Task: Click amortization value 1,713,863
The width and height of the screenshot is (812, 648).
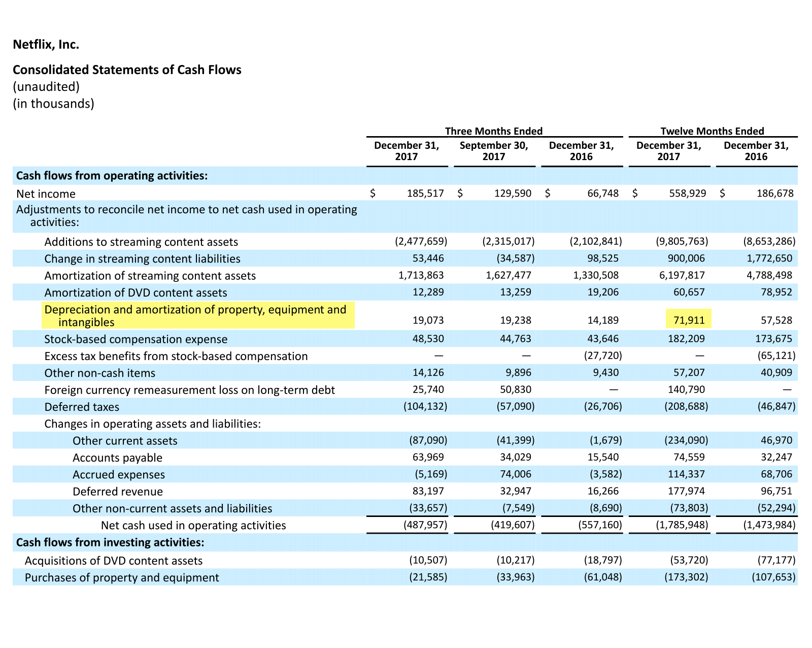Action: (421, 275)
